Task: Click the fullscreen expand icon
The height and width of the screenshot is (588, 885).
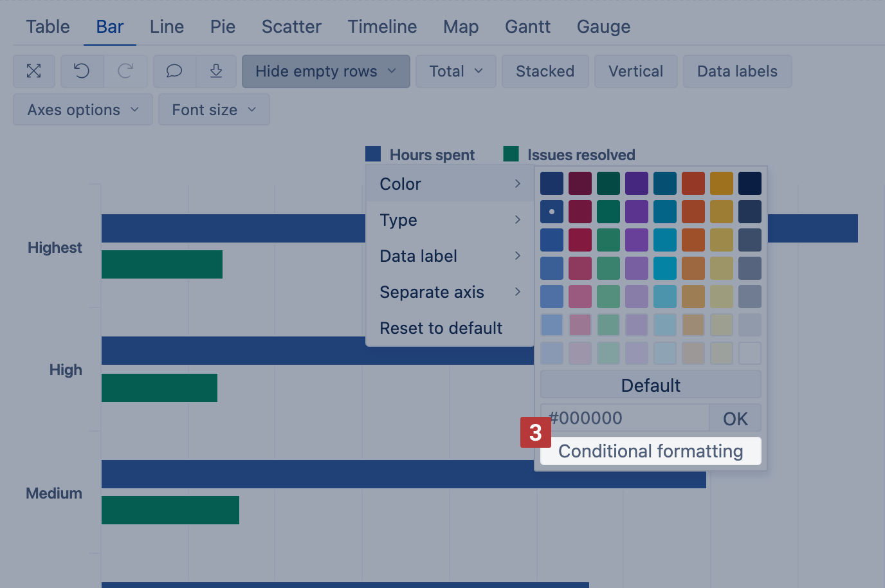Action: click(x=34, y=71)
